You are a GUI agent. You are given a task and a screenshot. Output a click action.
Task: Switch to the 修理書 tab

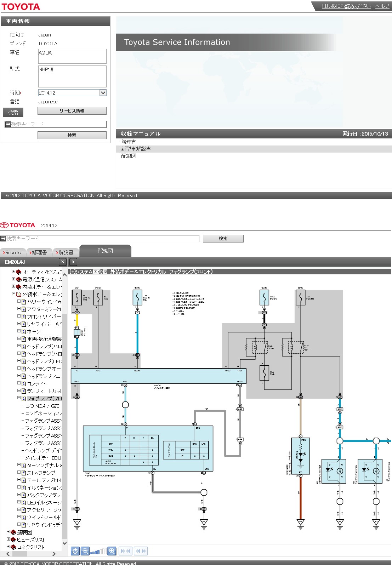point(39,252)
